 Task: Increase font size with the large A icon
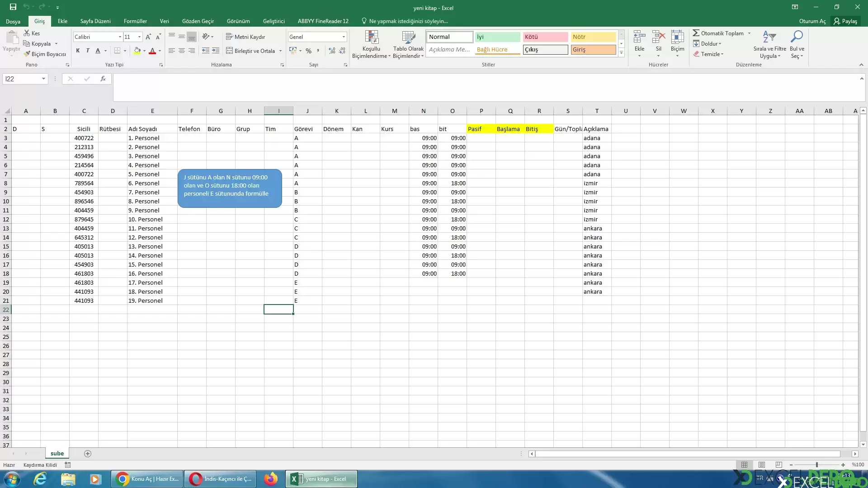pyautogui.click(x=148, y=37)
